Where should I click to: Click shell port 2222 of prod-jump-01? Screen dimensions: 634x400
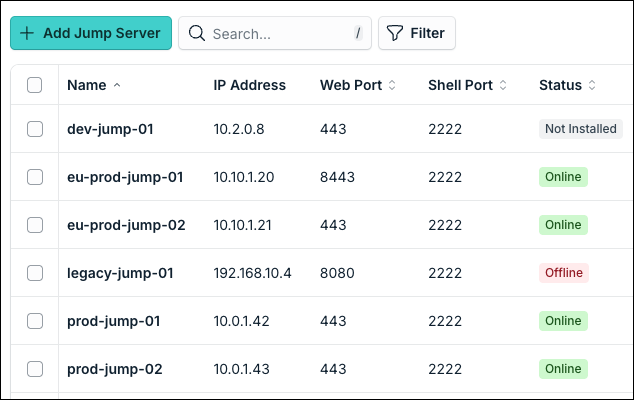tap(445, 321)
